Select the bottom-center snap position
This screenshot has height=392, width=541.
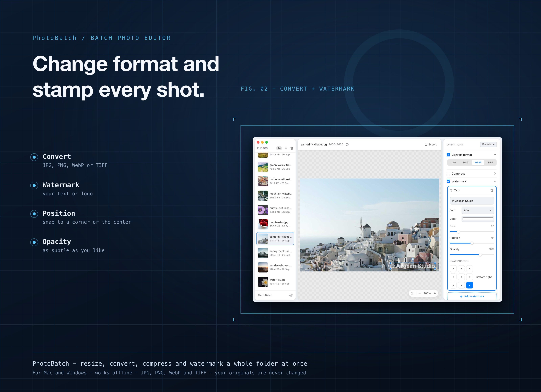[461, 285]
